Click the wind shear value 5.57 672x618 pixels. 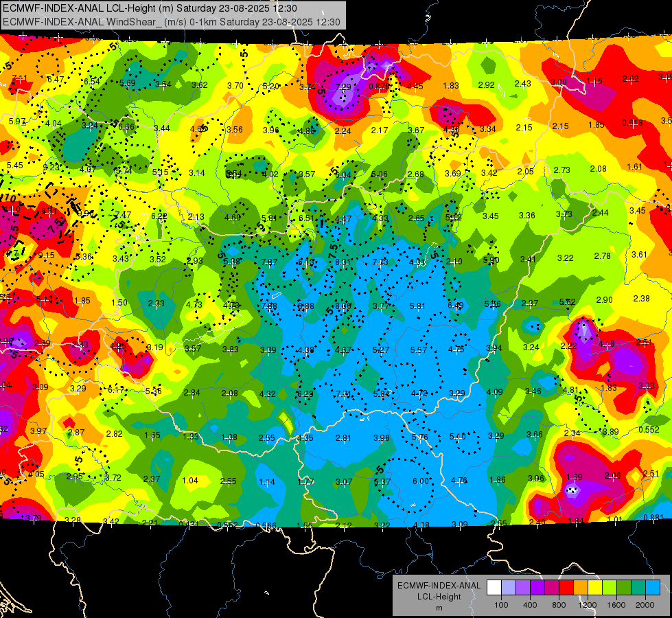[418, 350]
